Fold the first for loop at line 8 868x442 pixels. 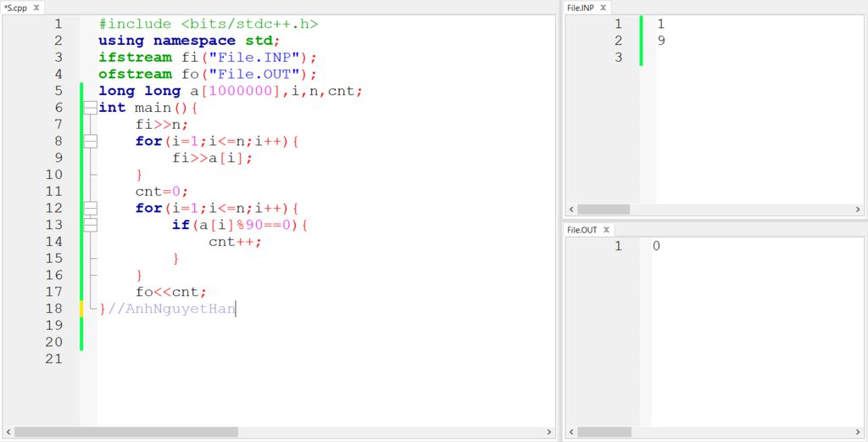coord(90,141)
